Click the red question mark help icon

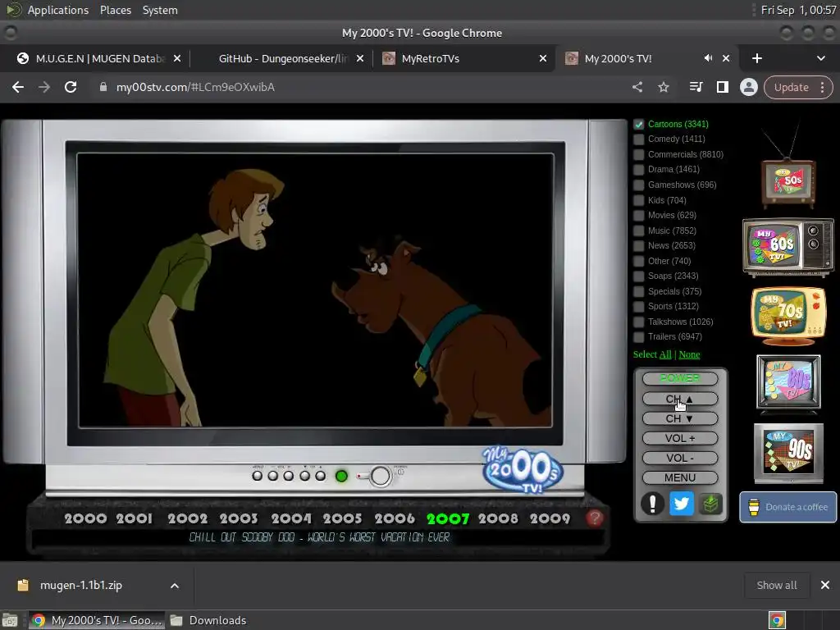click(x=595, y=518)
